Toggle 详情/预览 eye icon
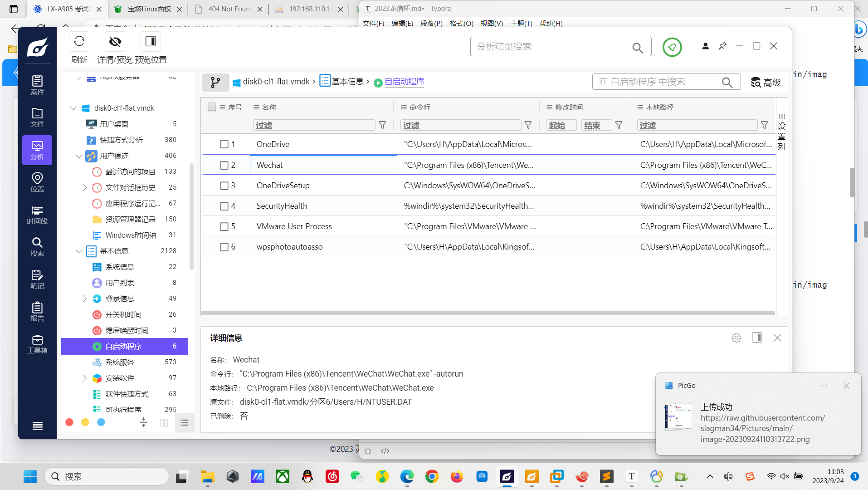The image size is (868, 490). pyautogui.click(x=115, y=41)
